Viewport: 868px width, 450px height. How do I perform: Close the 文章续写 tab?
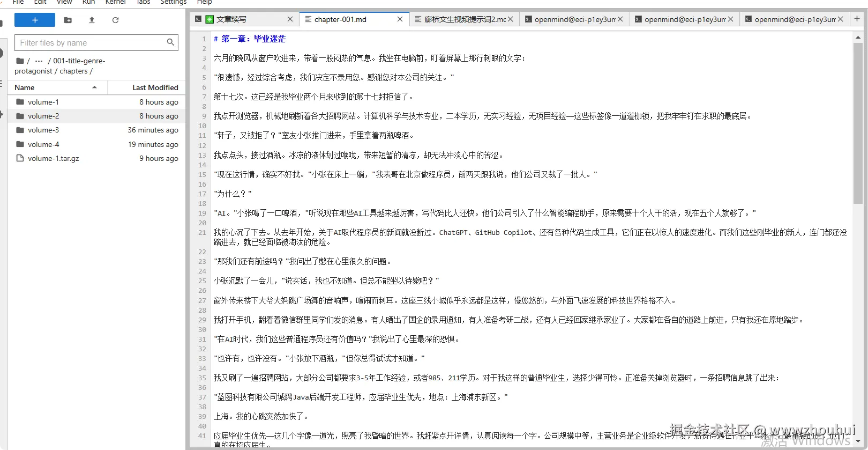(x=290, y=19)
